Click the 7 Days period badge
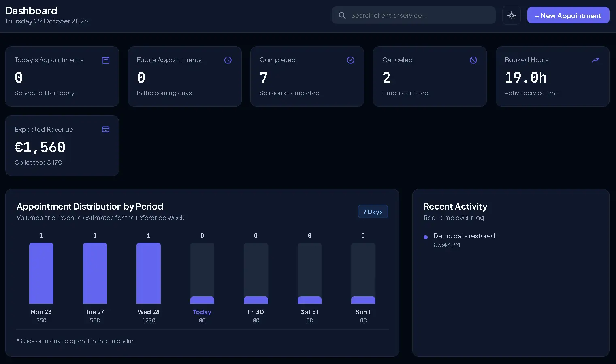This screenshot has height=364, width=616. tap(373, 212)
